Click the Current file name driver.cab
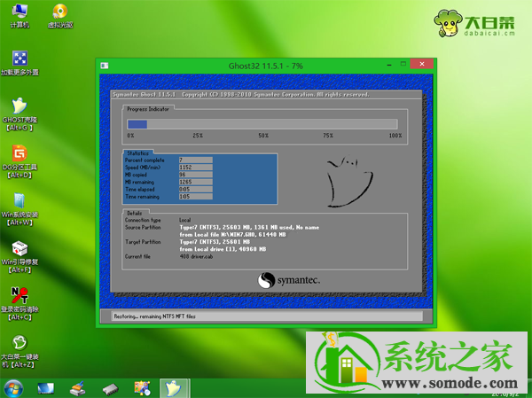This screenshot has height=398, width=532. coord(196,257)
